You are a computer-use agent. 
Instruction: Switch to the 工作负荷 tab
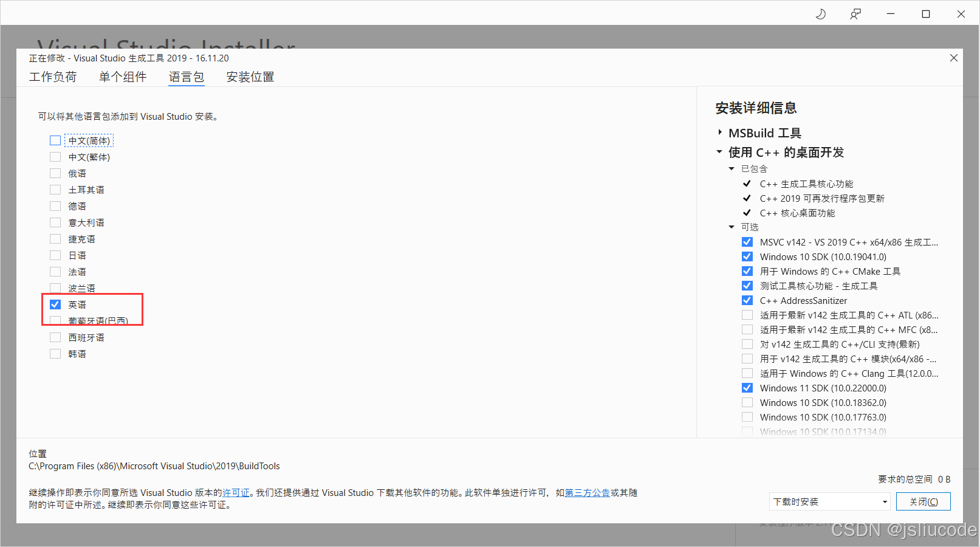point(53,77)
